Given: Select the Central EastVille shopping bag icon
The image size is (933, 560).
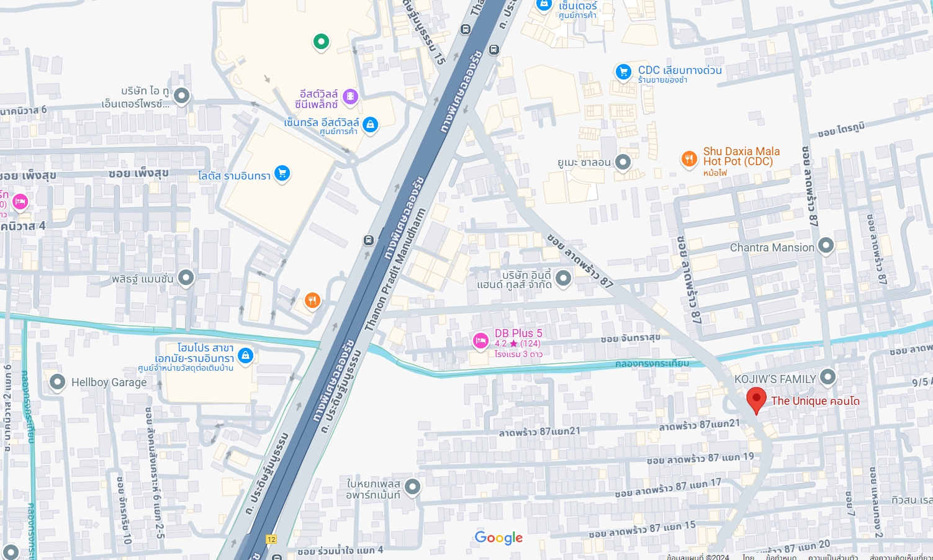Looking at the screenshot, I should point(370,125).
